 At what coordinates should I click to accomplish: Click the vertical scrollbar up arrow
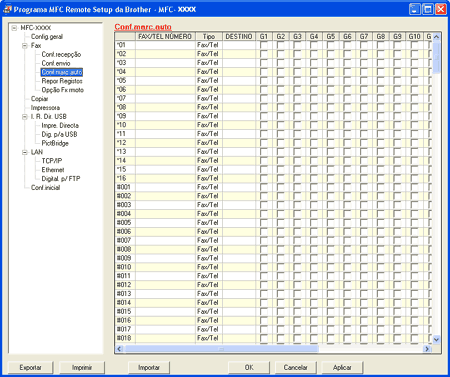tap(436, 37)
